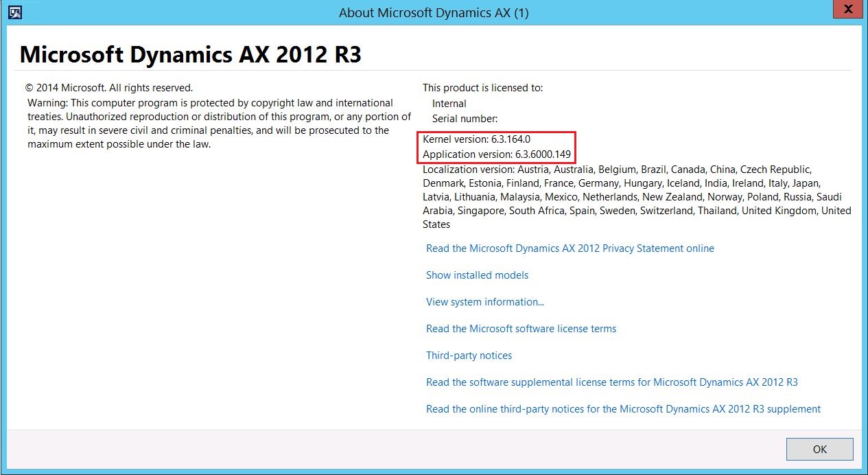Click the 'Serial number:' label
This screenshot has height=475, width=868.
tap(465, 119)
